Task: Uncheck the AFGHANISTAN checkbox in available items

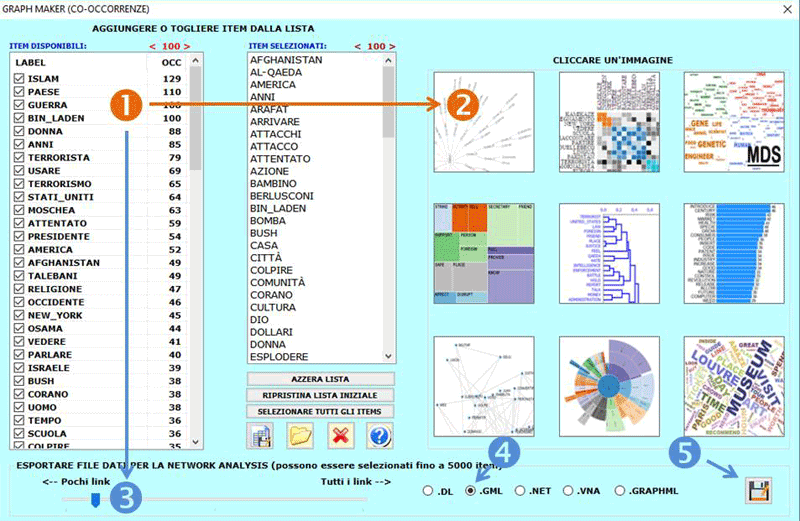Action: [x=19, y=262]
